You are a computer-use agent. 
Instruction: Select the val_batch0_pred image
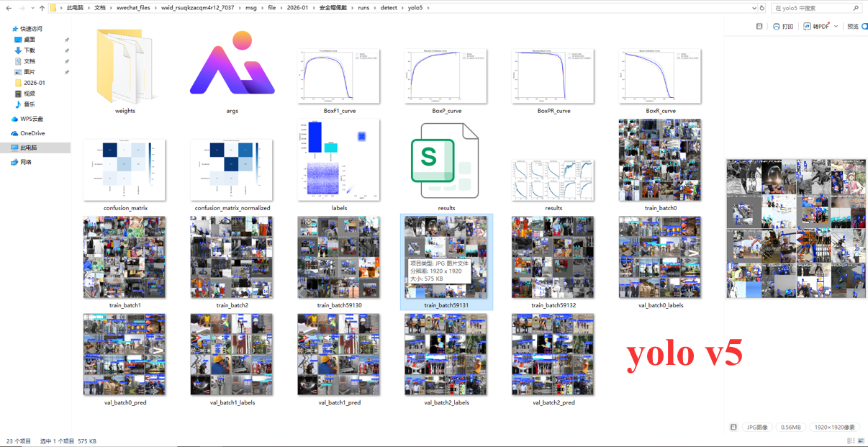click(x=125, y=354)
